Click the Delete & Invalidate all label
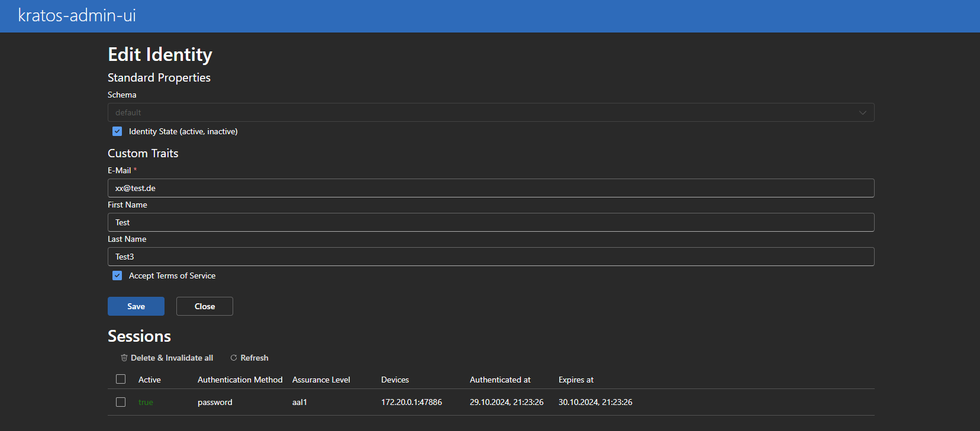The image size is (980, 431). (x=172, y=358)
